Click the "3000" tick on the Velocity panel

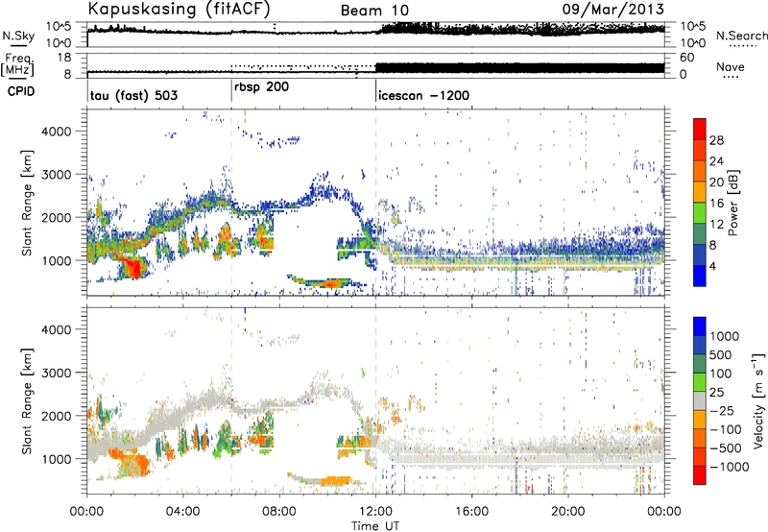pyautogui.click(x=57, y=373)
